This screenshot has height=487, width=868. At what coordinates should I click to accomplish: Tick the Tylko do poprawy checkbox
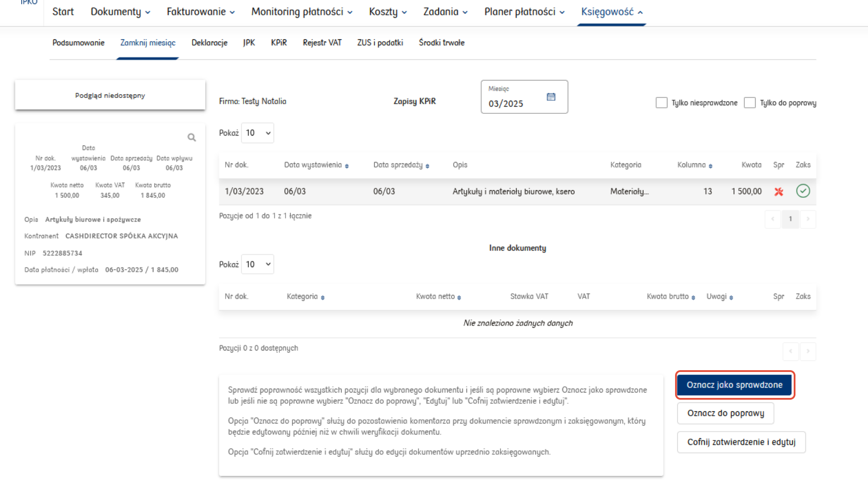point(750,103)
